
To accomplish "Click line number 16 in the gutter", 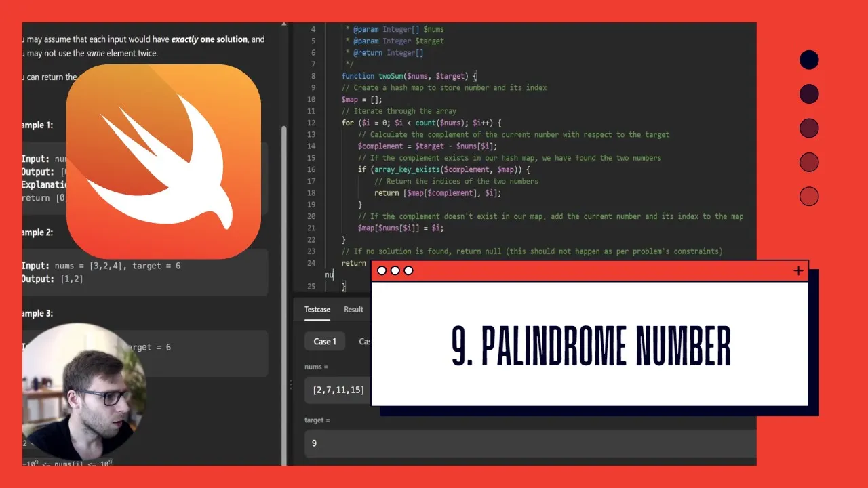I will [311, 169].
